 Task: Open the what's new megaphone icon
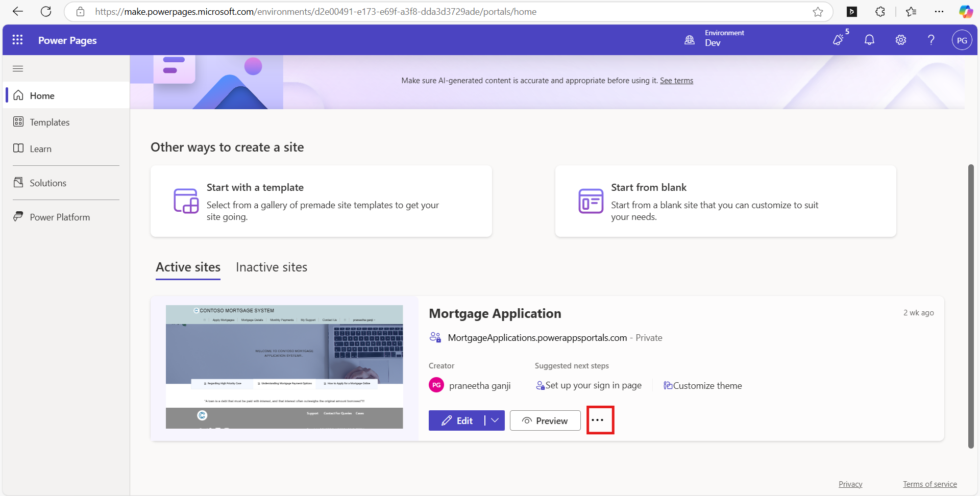(x=839, y=39)
